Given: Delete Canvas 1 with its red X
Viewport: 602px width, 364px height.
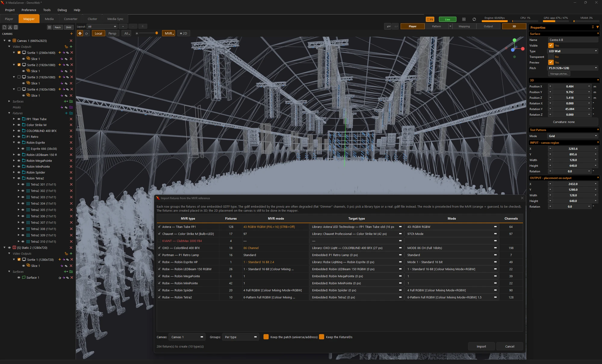Looking at the screenshot, I should click(x=71, y=41).
